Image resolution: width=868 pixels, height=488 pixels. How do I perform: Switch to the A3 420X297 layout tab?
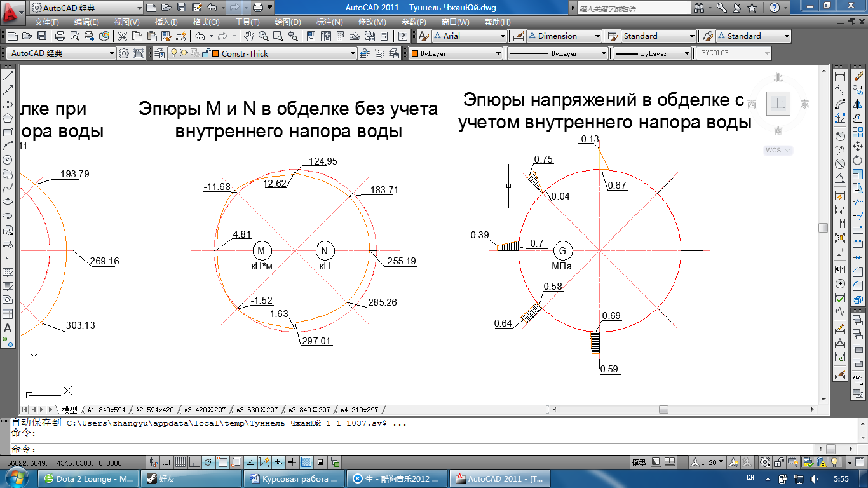[205, 410]
